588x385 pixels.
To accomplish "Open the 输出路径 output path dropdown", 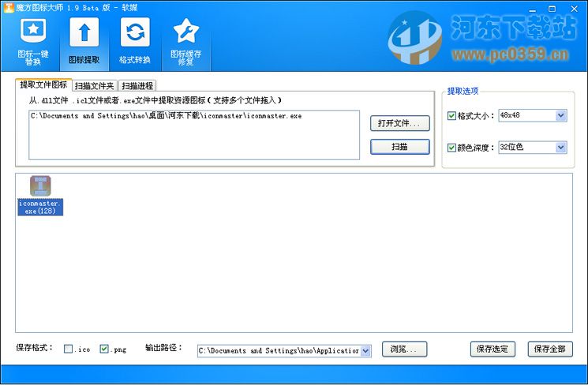I will pos(365,351).
